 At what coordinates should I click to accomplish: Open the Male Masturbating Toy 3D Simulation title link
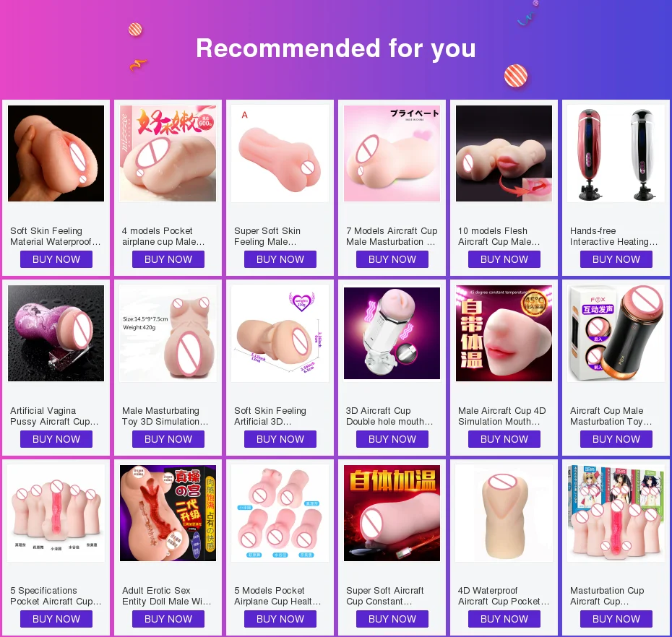pyautogui.click(x=165, y=416)
